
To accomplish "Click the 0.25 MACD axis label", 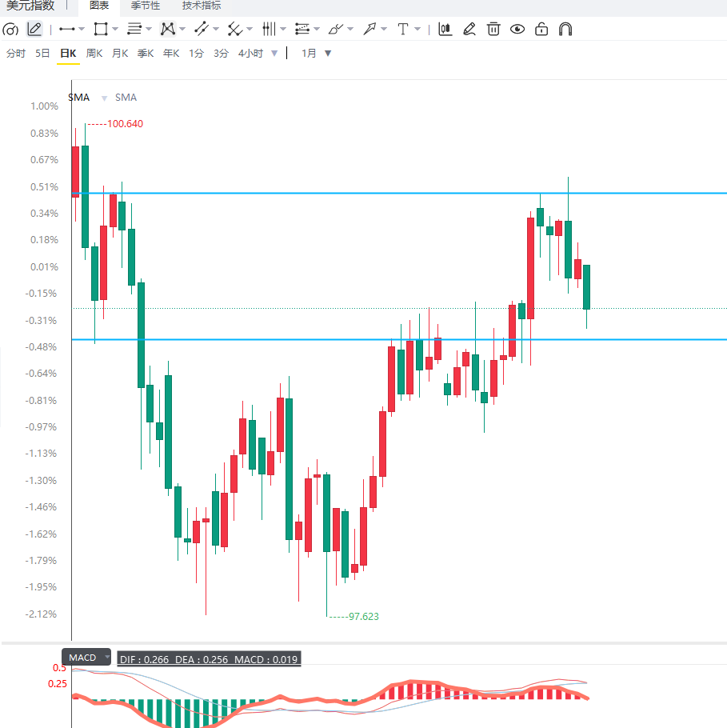I will [57, 684].
